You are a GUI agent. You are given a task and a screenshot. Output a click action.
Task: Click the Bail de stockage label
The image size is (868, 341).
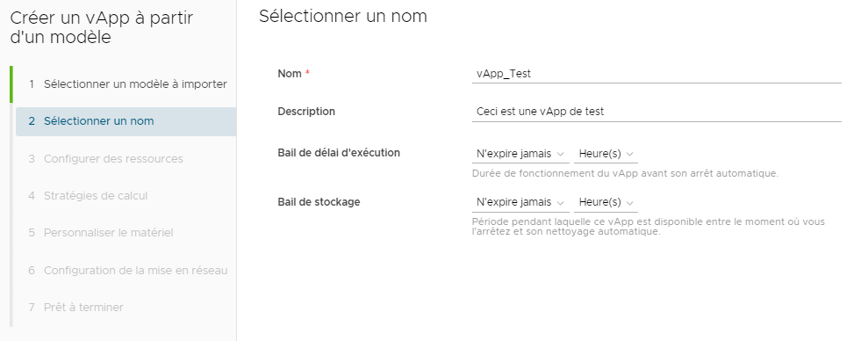(319, 202)
